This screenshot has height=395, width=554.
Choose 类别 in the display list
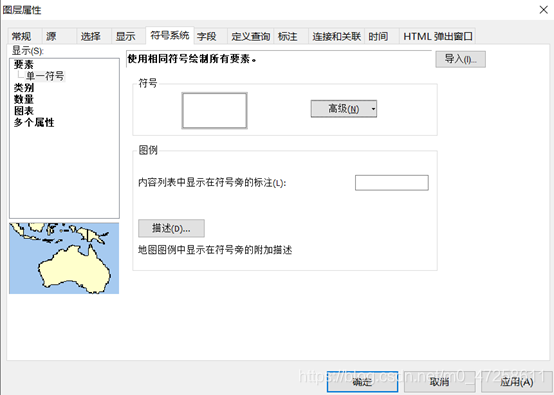tap(24, 88)
